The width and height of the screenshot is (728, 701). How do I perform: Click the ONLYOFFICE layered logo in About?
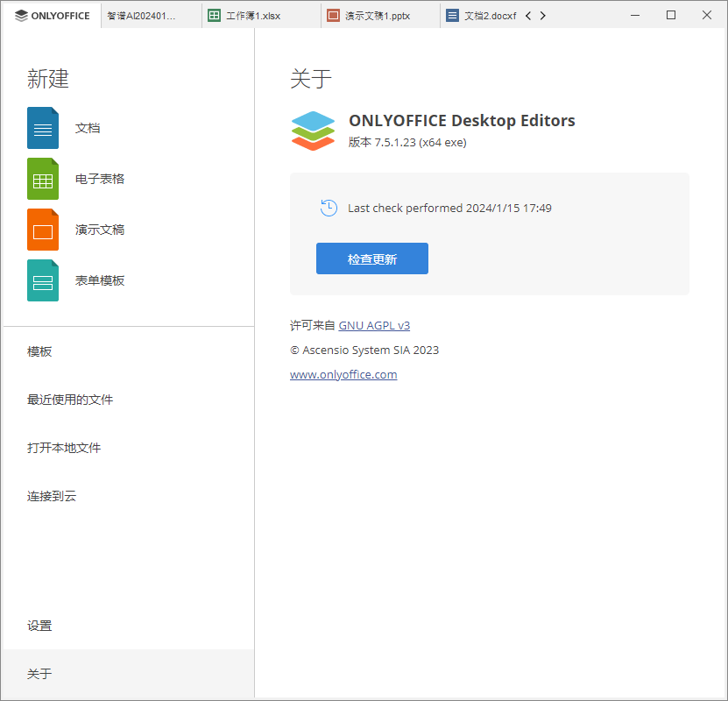[x=313, y=131]
